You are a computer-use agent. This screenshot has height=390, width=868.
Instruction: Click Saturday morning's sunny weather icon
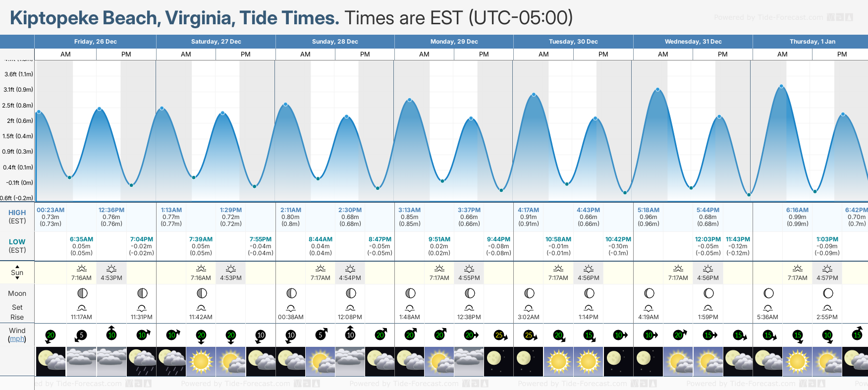pyautogui.click(x=201, y=361)
